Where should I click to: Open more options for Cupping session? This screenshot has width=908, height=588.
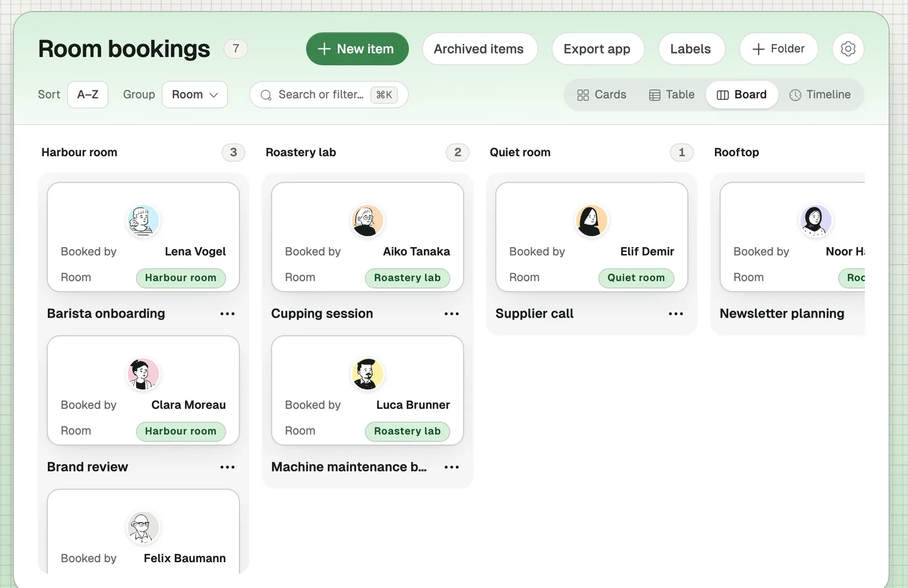click(x=451, y=314)
